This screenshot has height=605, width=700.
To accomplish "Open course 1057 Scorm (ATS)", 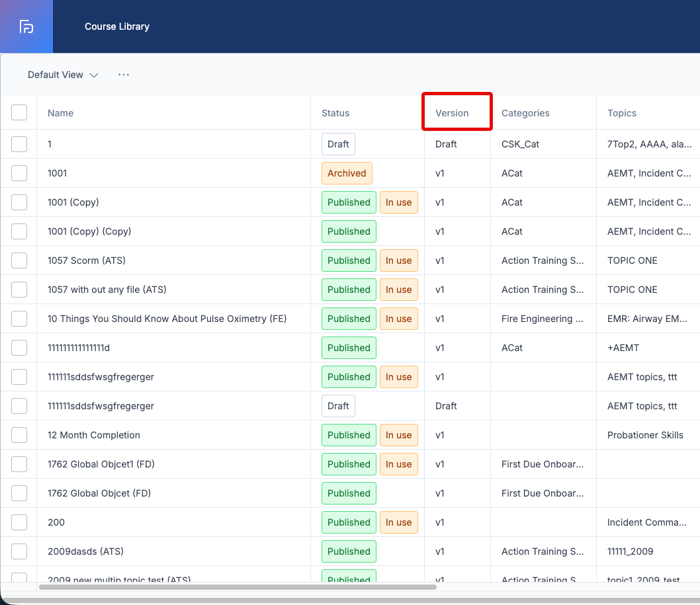I will [x=87, y=261].
